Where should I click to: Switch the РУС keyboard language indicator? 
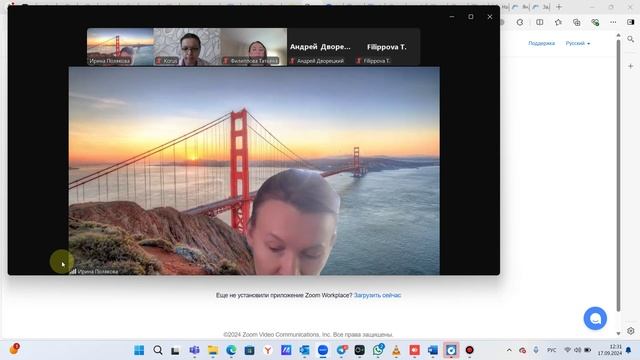click(x=551, y=350)
